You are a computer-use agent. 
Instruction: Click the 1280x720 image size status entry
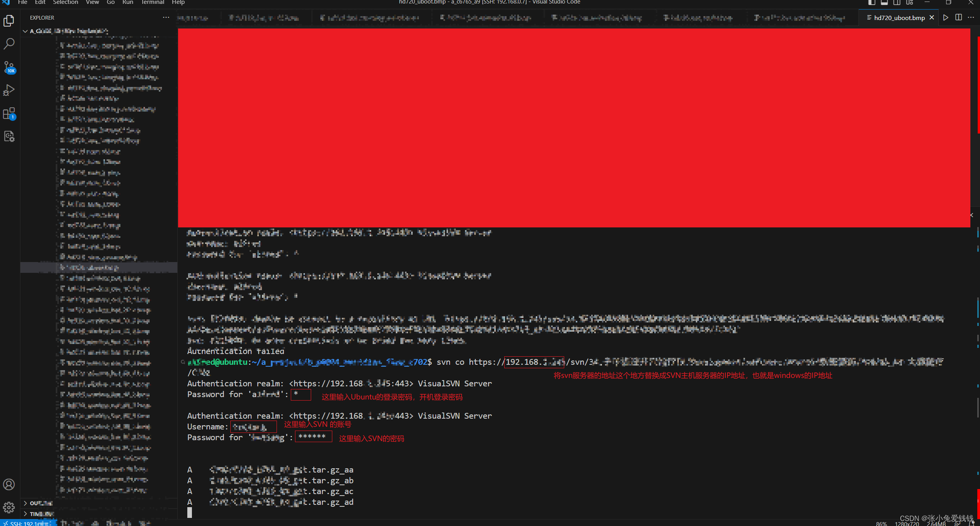coord(907,523)
